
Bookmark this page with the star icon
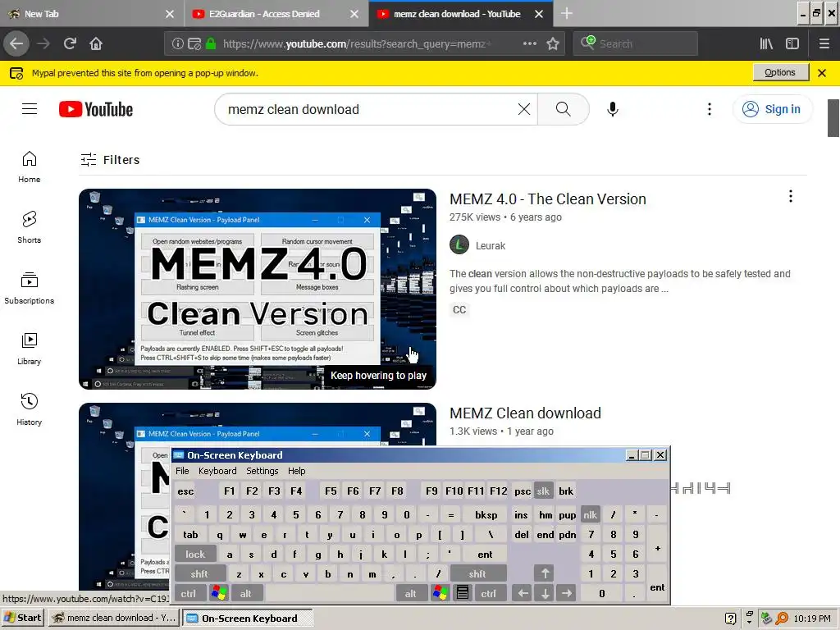(x=553, y=43)
